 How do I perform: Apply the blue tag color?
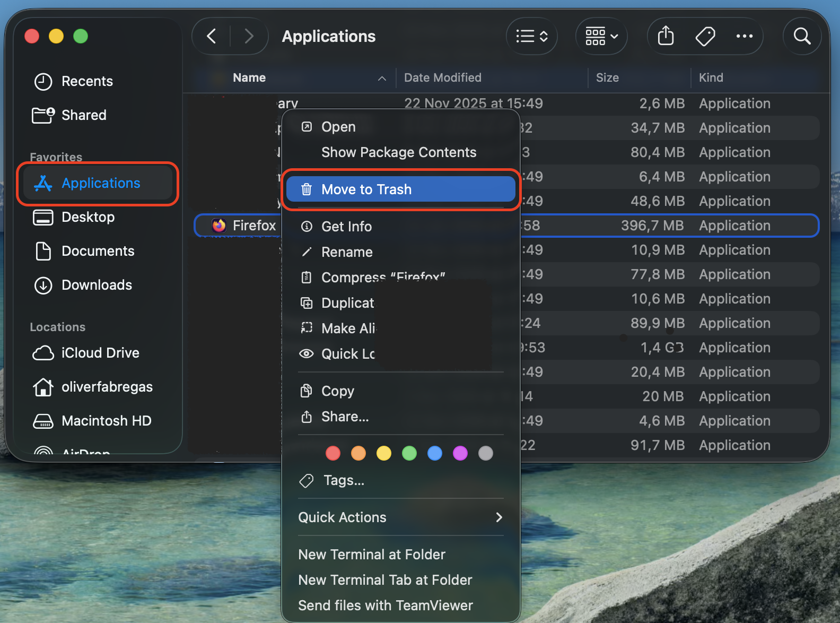pos(435,453)
